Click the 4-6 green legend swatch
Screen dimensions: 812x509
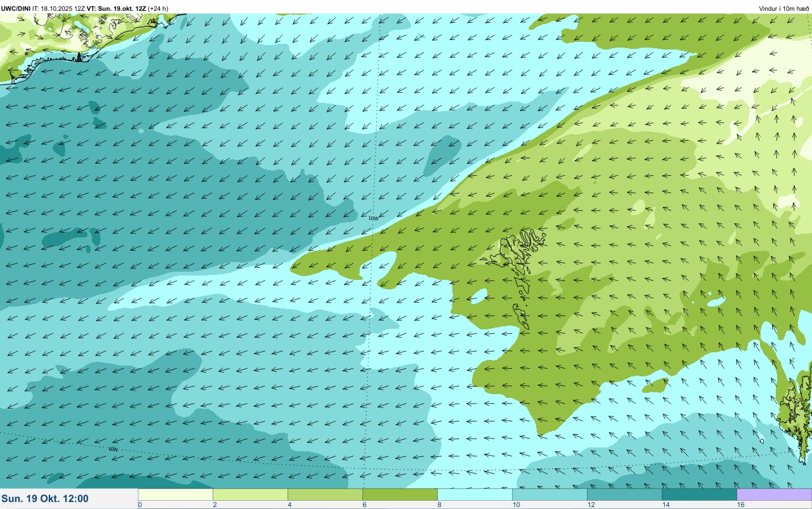[325, 494]
